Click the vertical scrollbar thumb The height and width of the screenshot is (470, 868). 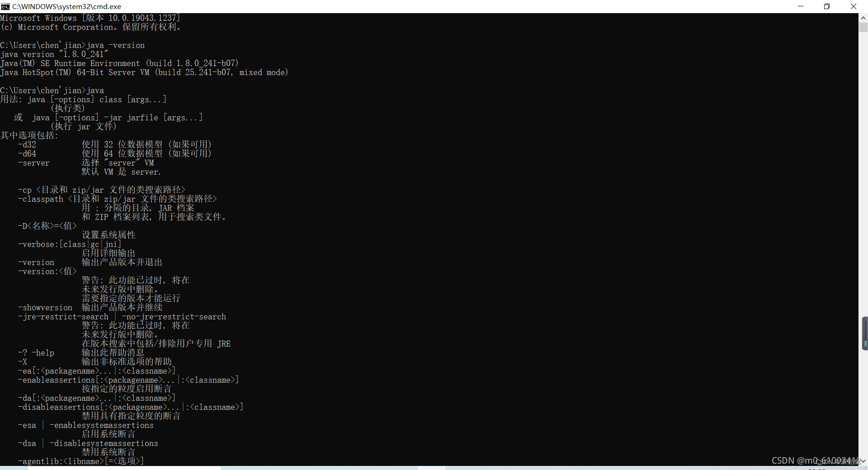click(863, 27)
